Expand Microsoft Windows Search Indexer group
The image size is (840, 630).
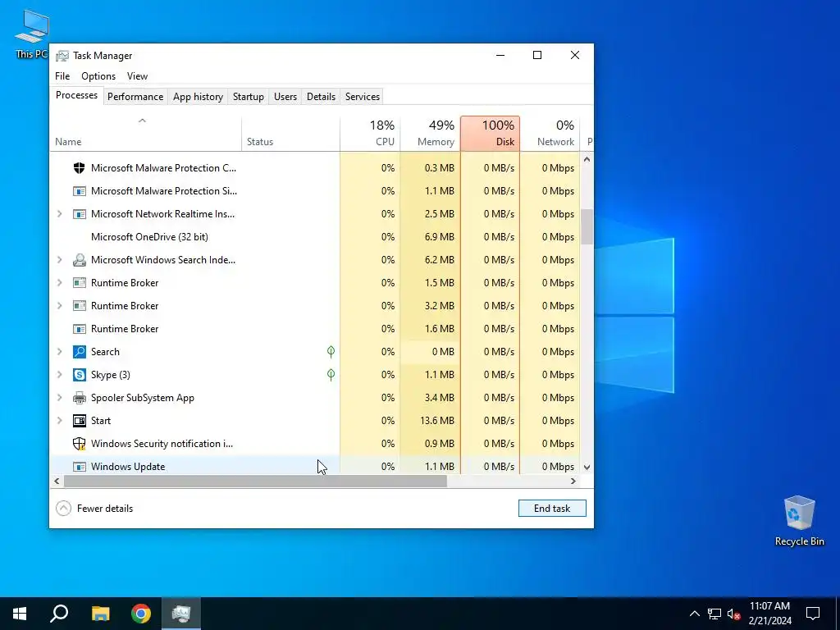click(x=59, y=260)
